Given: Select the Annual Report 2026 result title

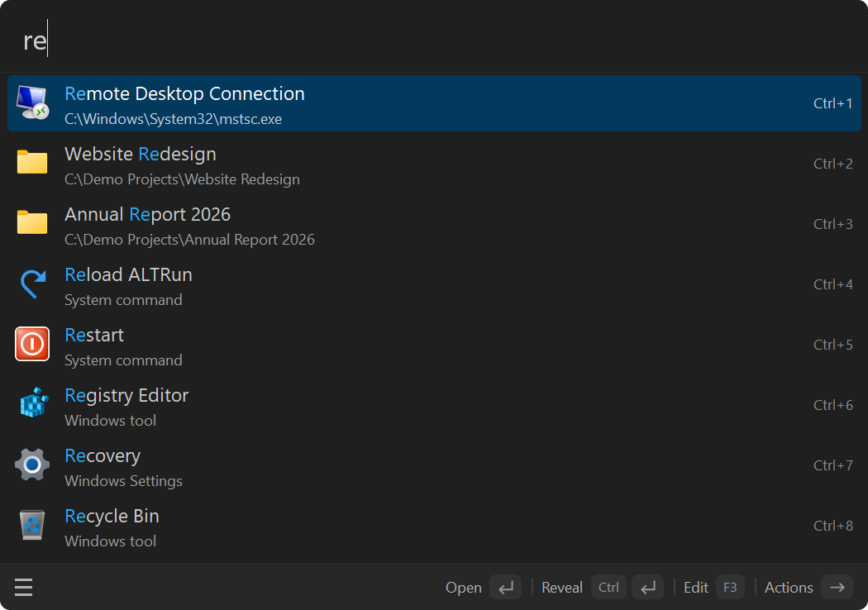Looking at the screenshot, I should [x=147, y=214].
